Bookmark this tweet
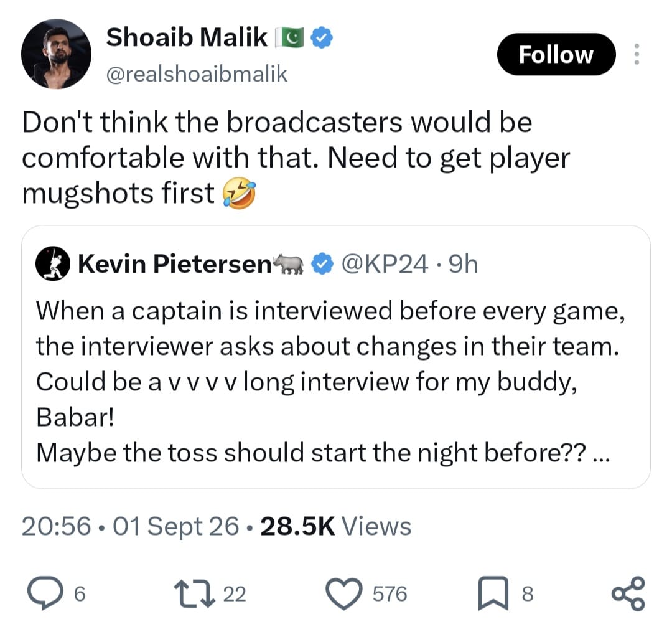 (x=493, y=593)
